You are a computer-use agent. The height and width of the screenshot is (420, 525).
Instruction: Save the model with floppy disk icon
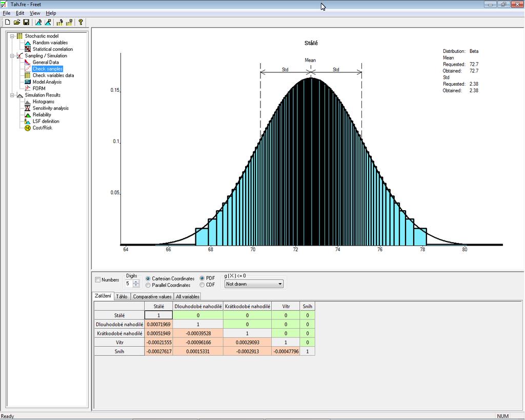26,23
